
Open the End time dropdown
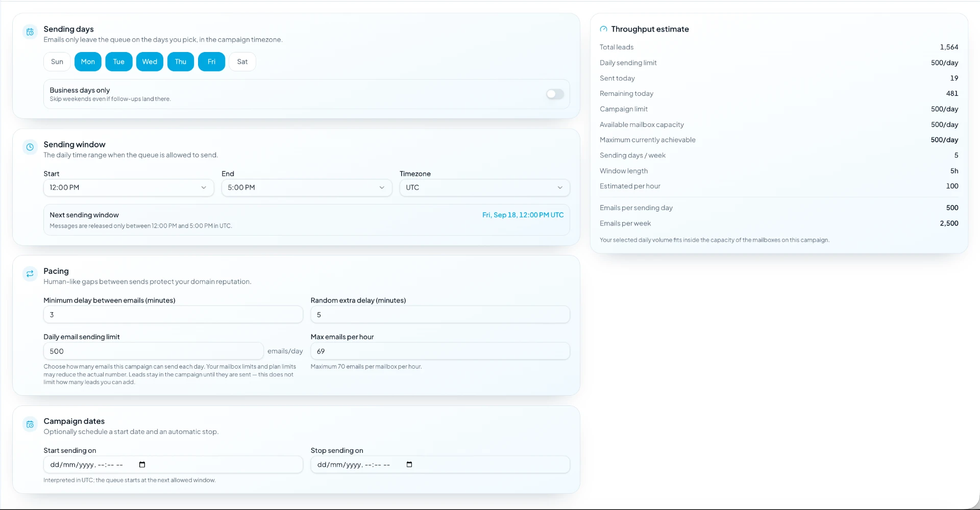coord(307,188)
